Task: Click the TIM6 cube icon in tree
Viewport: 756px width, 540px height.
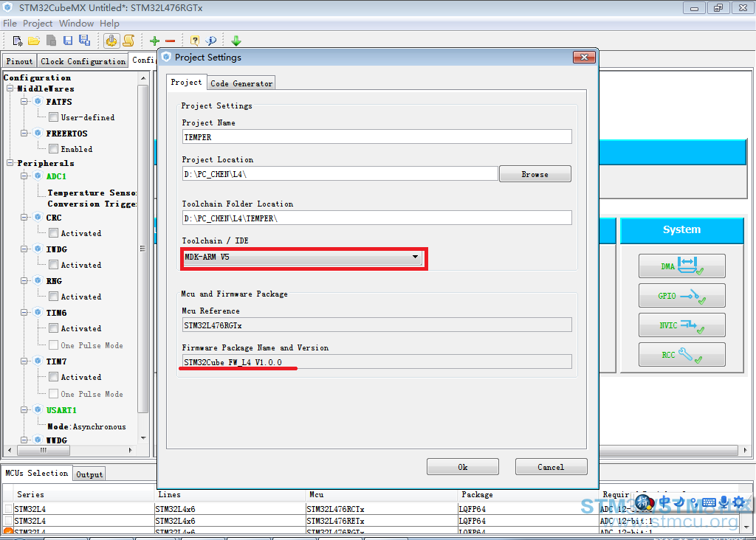Action: pyautogui.click(x=38, y=312)
